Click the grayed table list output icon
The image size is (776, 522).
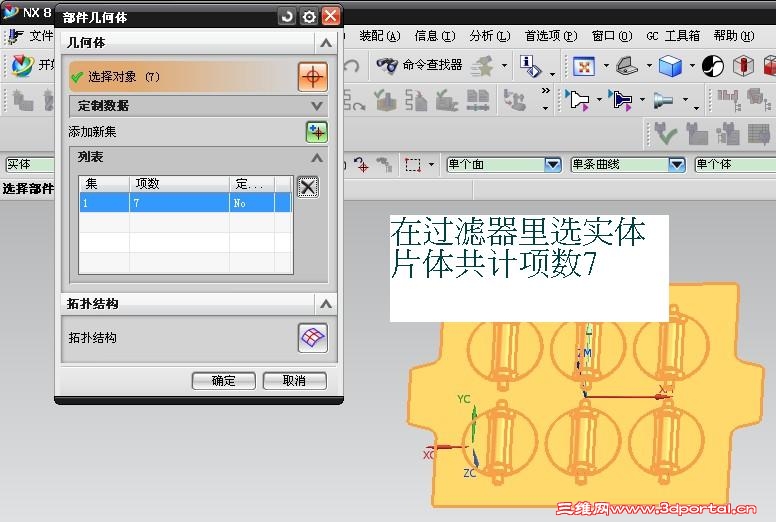pyautogui.click(x=759, y=134)
